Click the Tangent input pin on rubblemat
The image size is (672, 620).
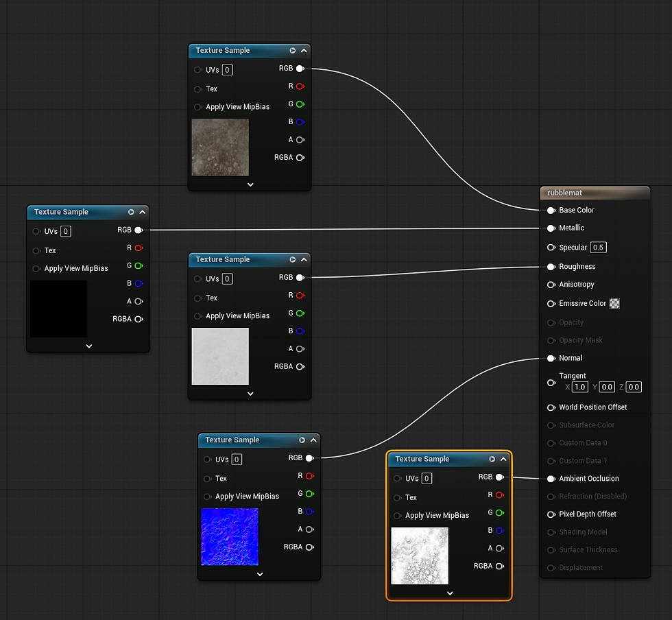pyautogui.click(x=551, y=383)
